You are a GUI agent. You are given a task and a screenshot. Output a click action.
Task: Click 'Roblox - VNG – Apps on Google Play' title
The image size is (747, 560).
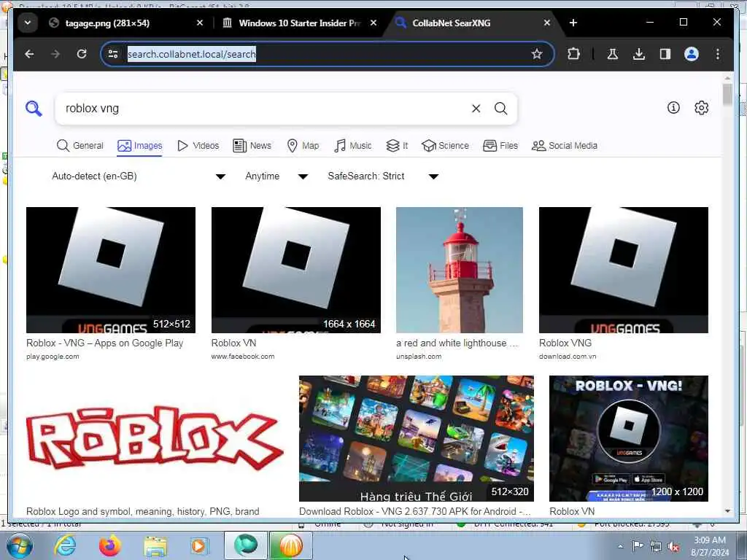[105, 343]
